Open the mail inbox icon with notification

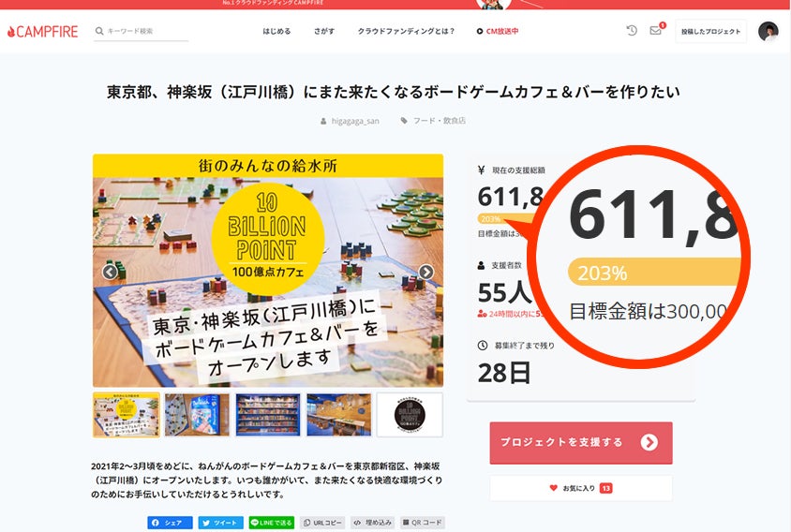point(656,30)
